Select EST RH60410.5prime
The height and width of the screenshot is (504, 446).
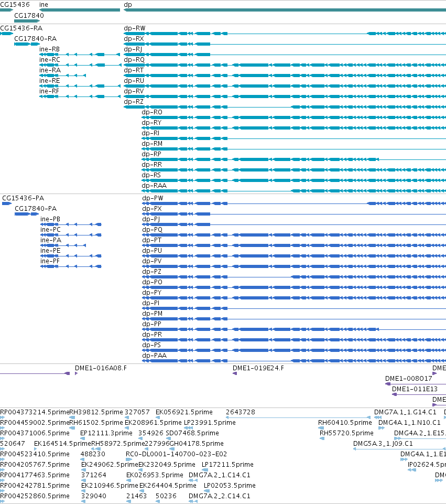point(345,423)
